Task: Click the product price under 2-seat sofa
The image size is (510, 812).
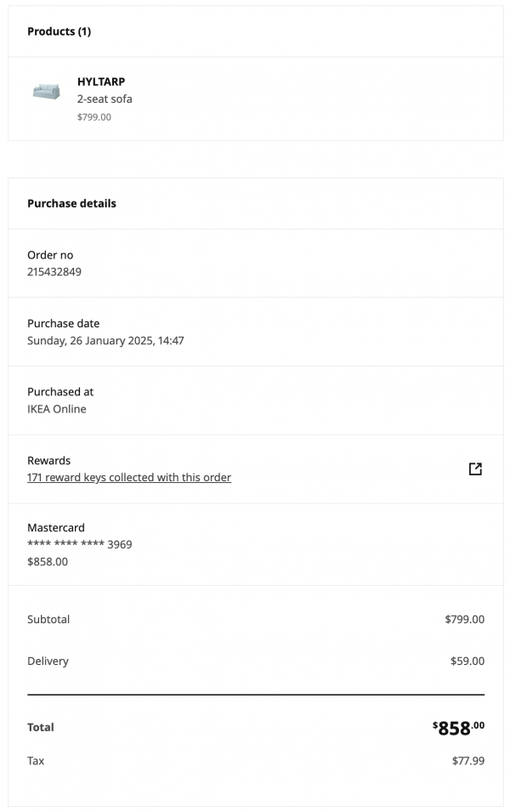Action: (93, 117)
